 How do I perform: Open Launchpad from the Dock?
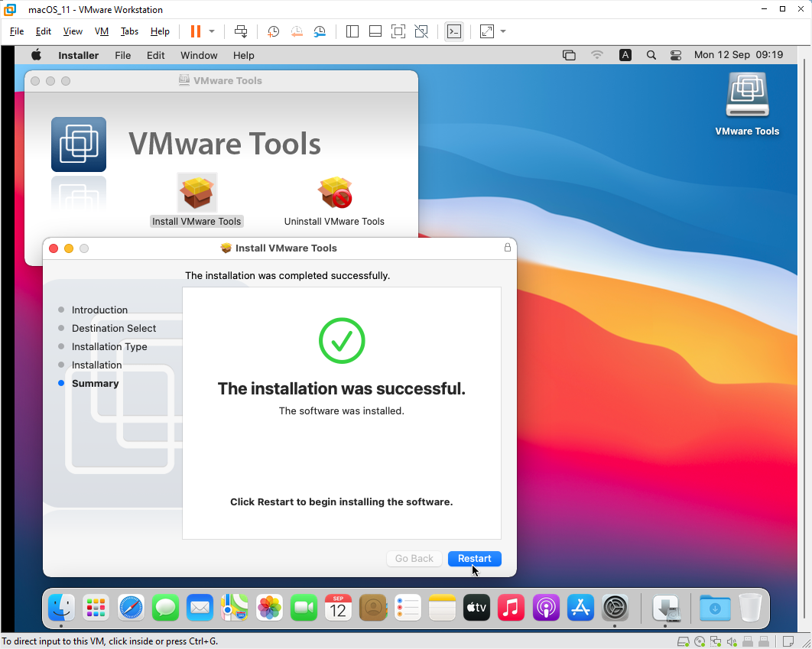pos(96,608)
